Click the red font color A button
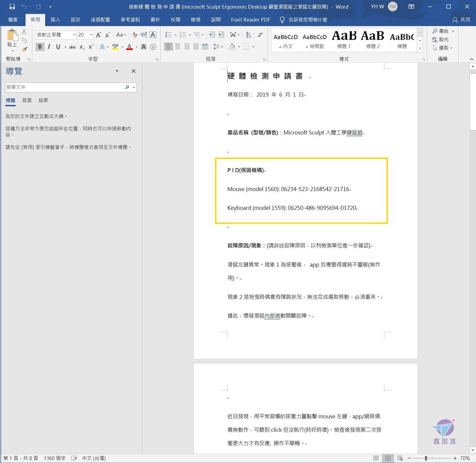The image size is (476, 463). coord(130,47)
